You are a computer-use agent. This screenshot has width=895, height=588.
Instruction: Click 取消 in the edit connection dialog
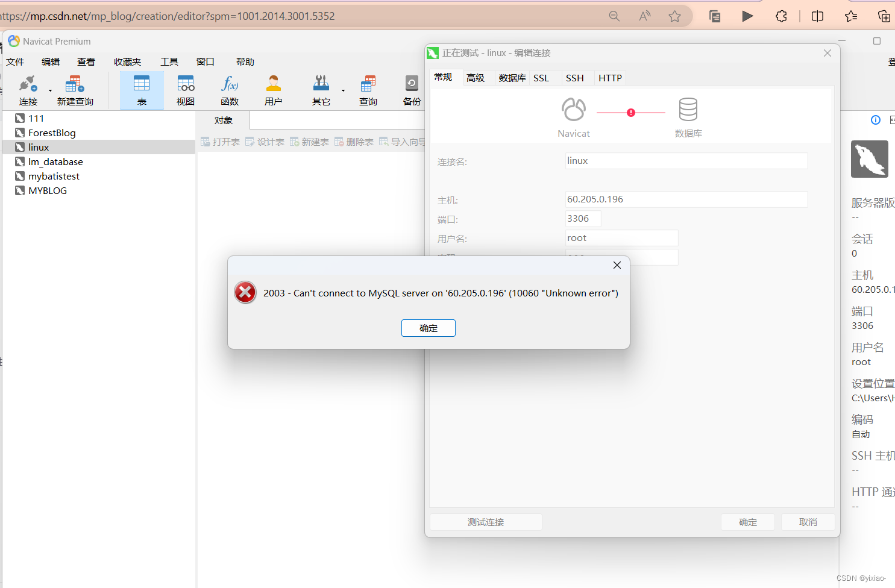pos(808,522)
